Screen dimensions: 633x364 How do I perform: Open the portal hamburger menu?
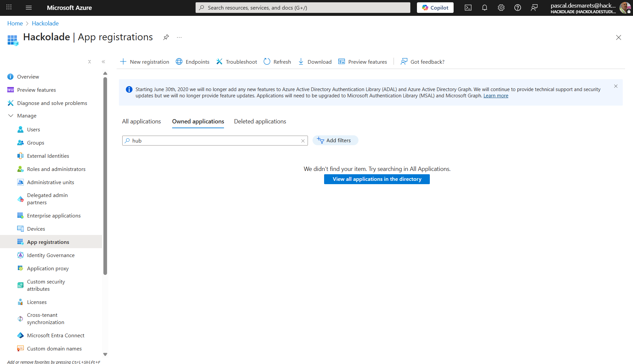(x=28, y=8)
